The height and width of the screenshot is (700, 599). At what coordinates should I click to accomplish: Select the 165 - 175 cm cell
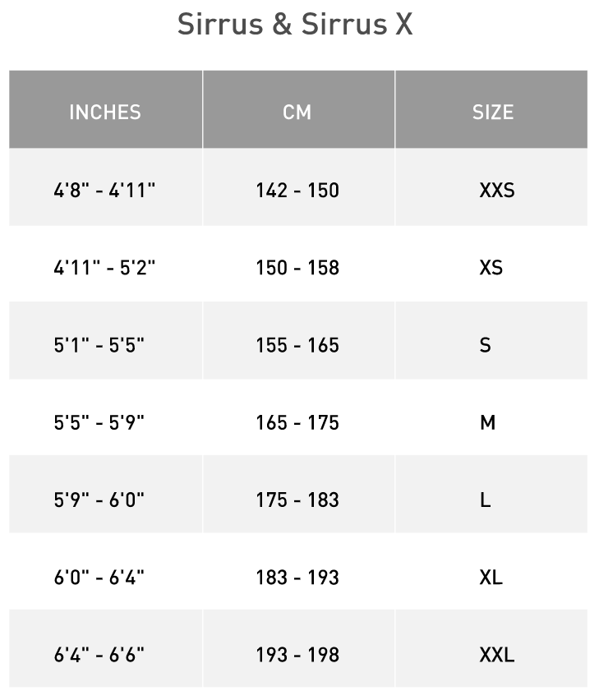coord(297,422)
